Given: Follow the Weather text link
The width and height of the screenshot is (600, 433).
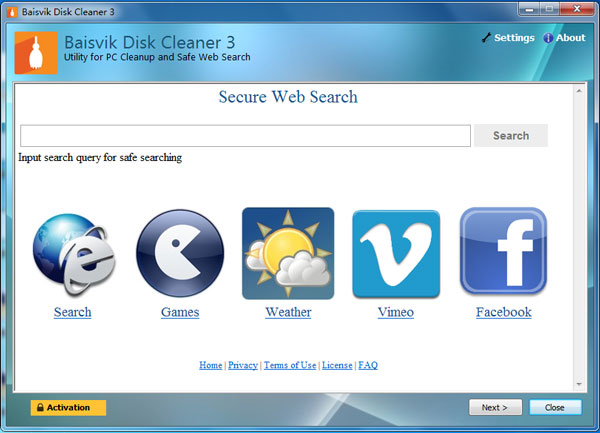Looking at the screenshot, I should (x=288, y=312).
